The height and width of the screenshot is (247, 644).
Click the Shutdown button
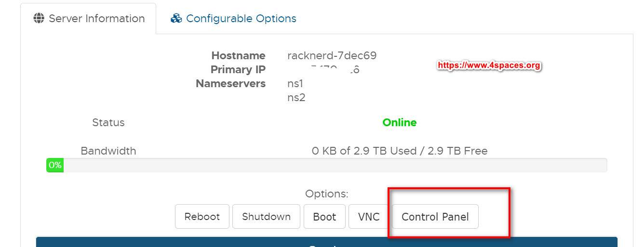click(266, 217)
